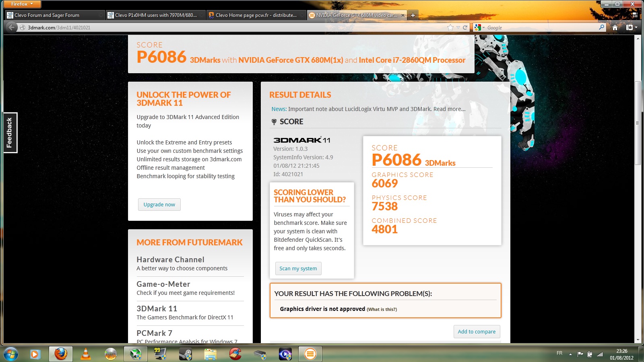Image resolution: width=644 pixels, height=362 pixels.
Task: Open the URL history dropdown arrow
Action: click(458, 27)
